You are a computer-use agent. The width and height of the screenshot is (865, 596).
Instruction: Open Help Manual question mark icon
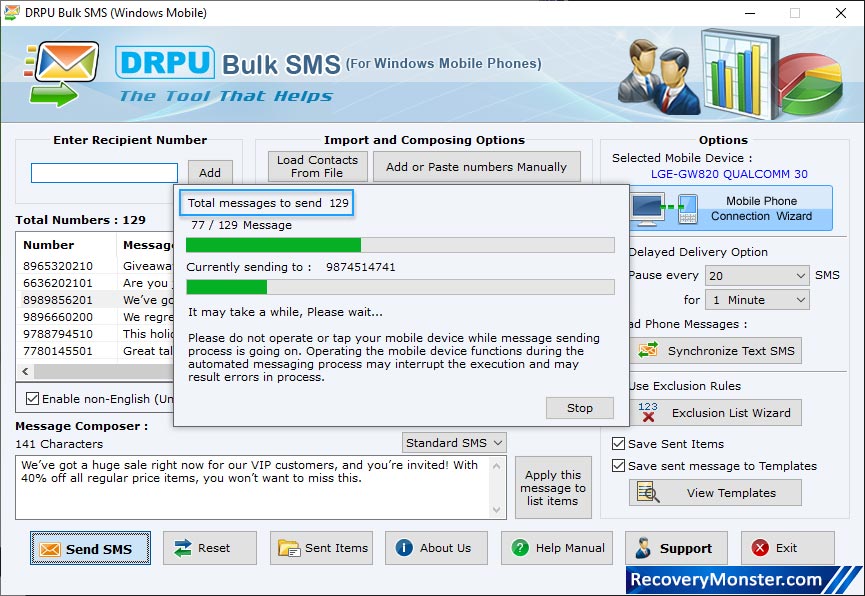[x=520, y=548]
